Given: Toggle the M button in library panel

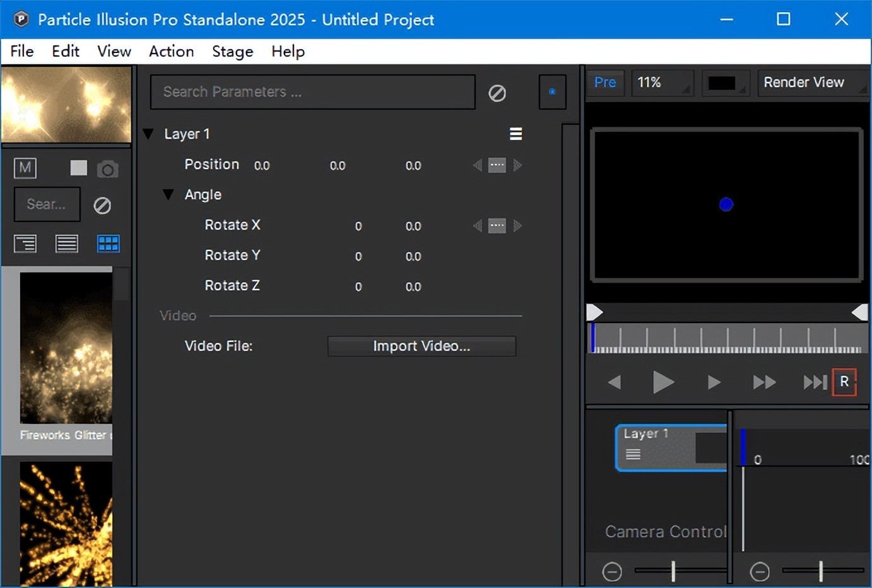Looking at the screenshot, I should point(25,168).
